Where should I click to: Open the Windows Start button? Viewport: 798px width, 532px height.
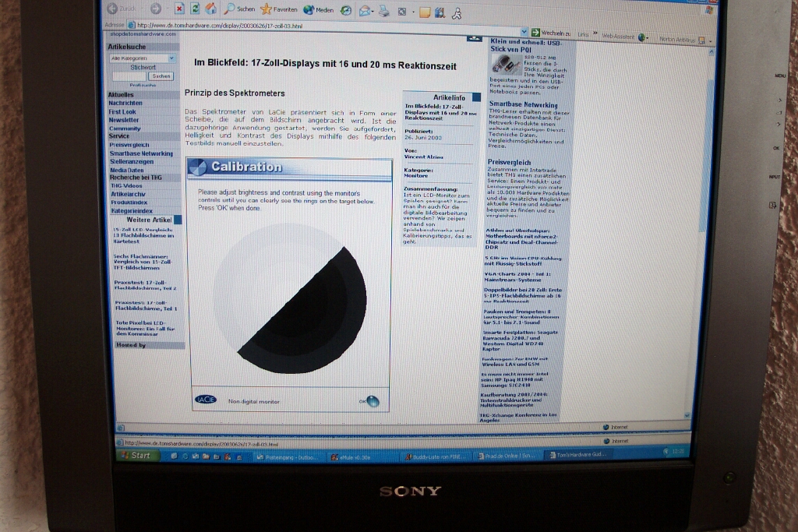pos(137,455)
